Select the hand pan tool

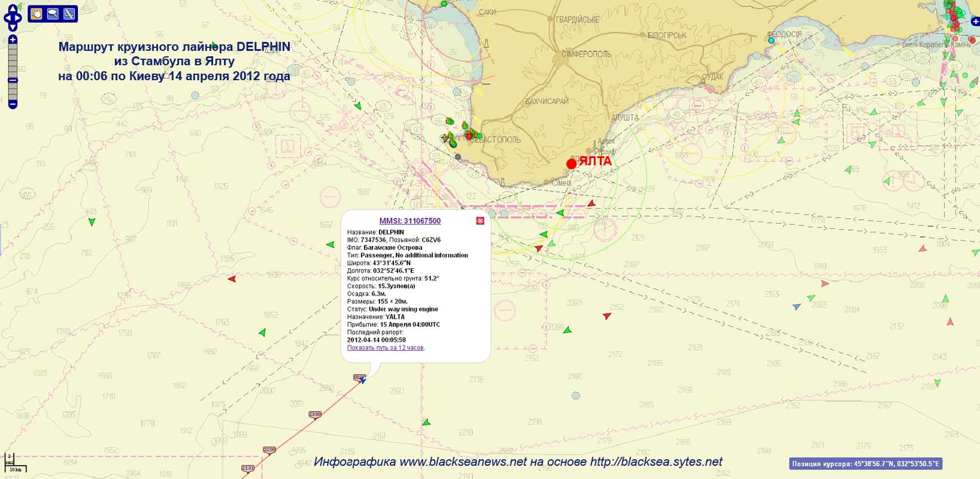click(x=37, y=14)
